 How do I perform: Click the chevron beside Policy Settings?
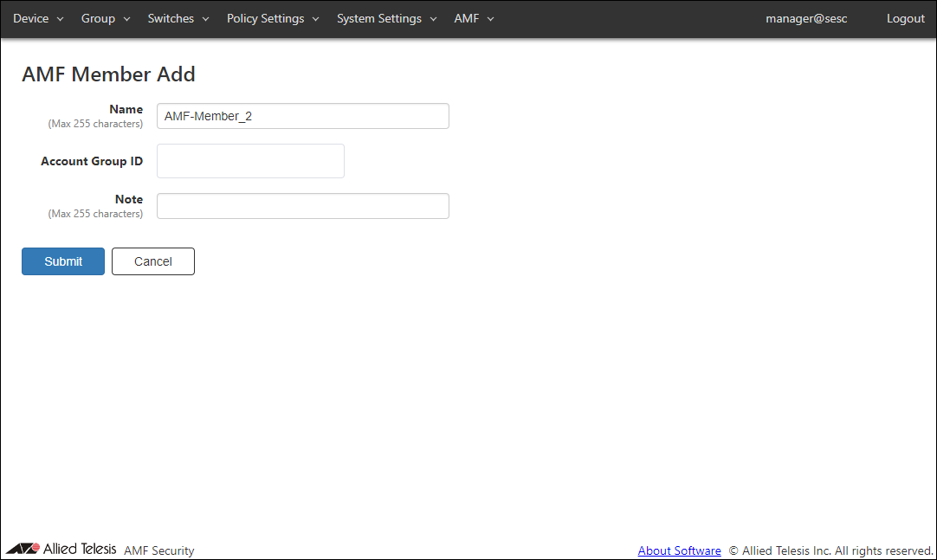click(315, 19)
